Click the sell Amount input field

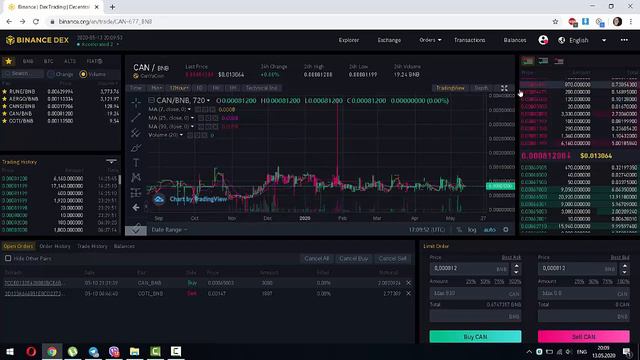584,293
